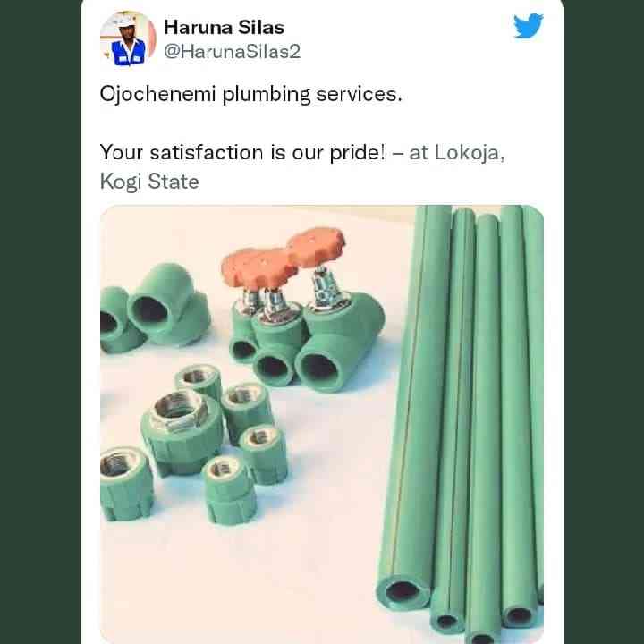Click the Twitter bird logo
The height and width of the screenshot is (644, 644).
(529, 26)
